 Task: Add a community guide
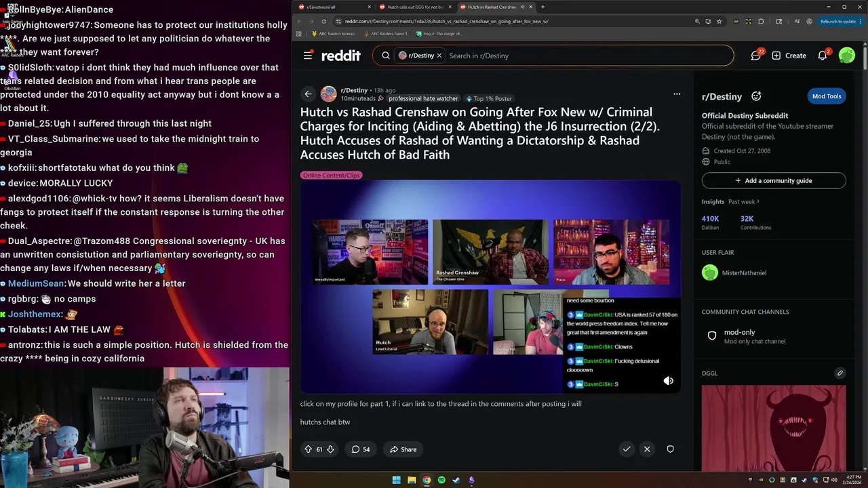[x=774, y=180]
